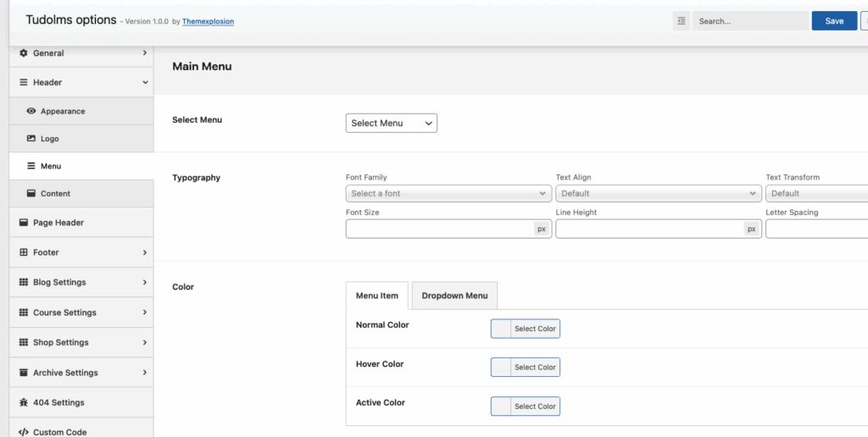Click the Font Size input field
868x437 pixels.
tap(439, 229)
